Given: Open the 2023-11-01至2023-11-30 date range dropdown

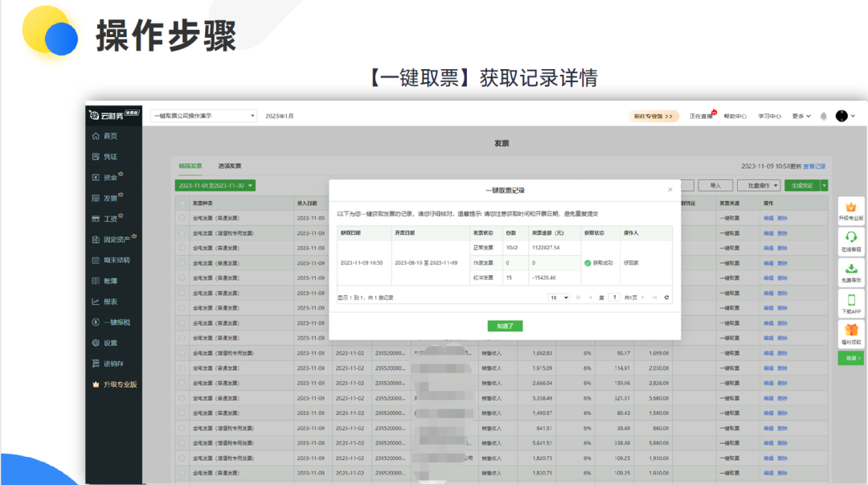Looking at the screenshot, I should point(215,186).
